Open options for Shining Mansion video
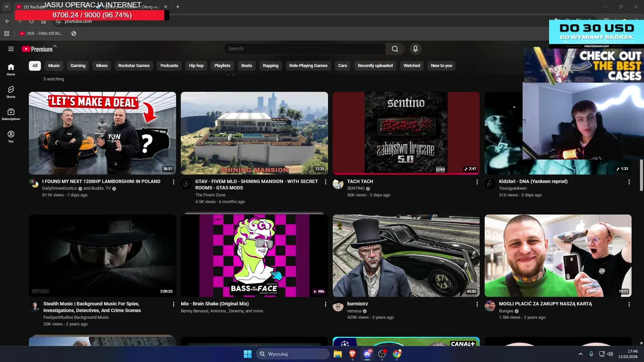 click(326, 182)
